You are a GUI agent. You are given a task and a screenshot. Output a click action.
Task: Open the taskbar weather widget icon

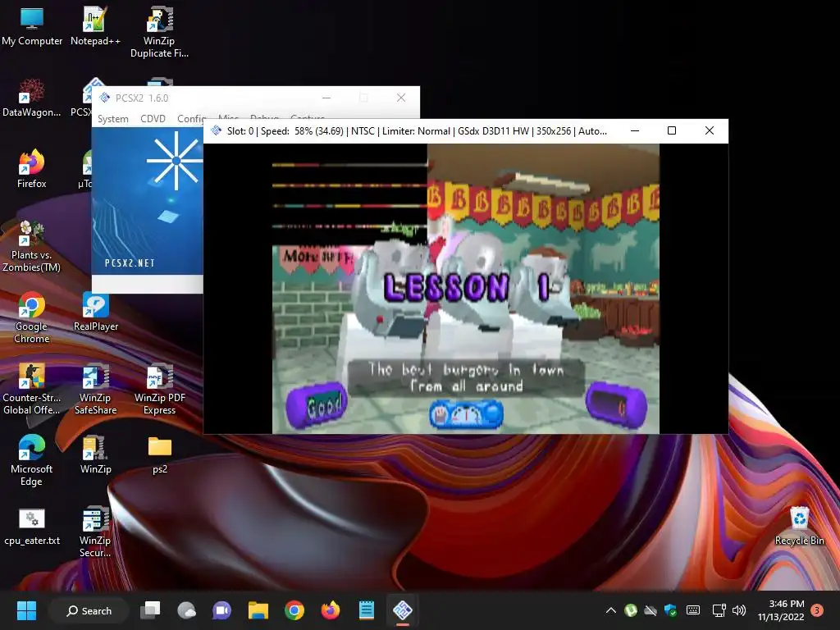pos(186,610)
